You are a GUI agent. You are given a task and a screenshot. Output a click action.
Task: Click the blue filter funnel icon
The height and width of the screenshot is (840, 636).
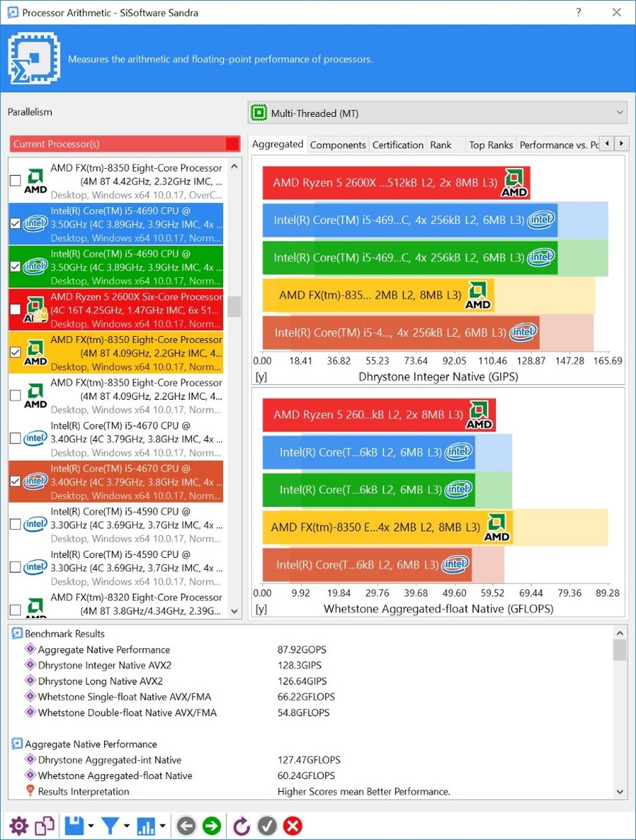click(111, 826)
